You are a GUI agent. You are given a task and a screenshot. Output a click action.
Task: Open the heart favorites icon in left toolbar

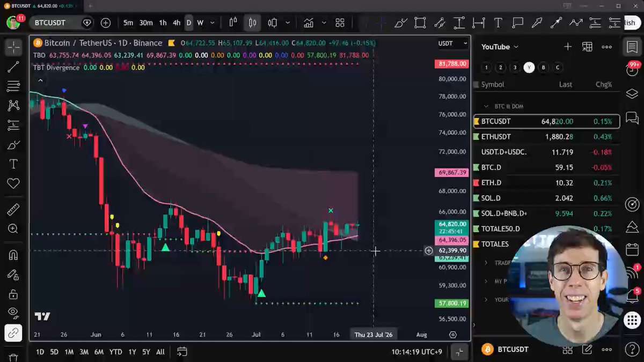pos(13,184)
